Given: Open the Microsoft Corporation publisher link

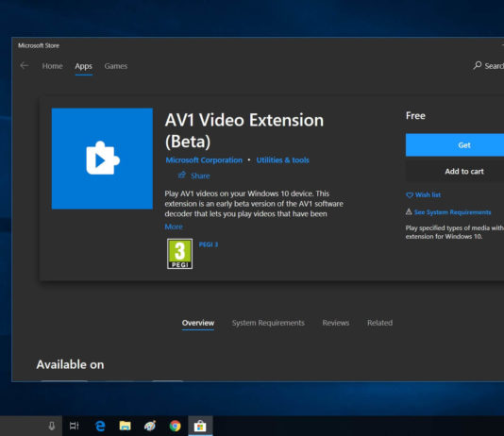Looking at the screenshot, I should coord(204,160).
